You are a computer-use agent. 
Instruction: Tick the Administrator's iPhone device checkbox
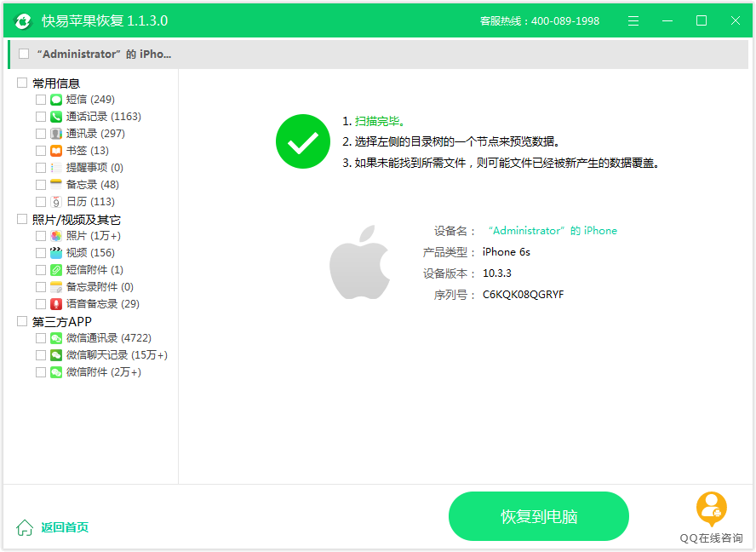click(x=24, y=54)
